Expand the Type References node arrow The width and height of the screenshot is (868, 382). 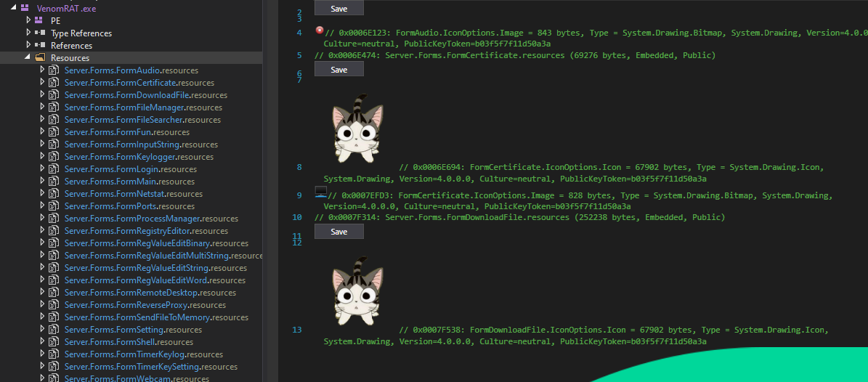(29, 33)
